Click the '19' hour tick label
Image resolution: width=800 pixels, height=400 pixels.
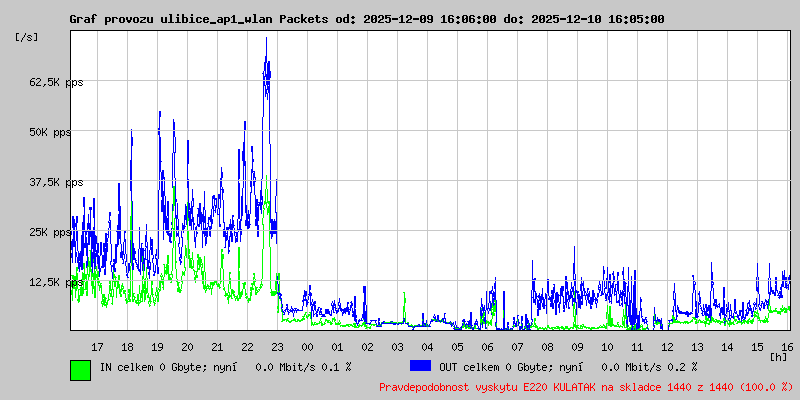coord(157,347)
